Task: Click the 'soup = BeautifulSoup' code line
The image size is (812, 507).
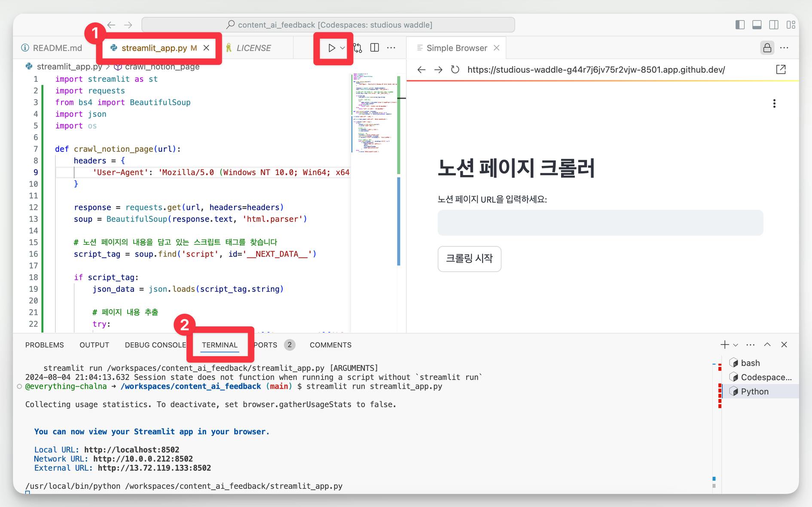Action: pyautogui.click(x=190, y=219)
